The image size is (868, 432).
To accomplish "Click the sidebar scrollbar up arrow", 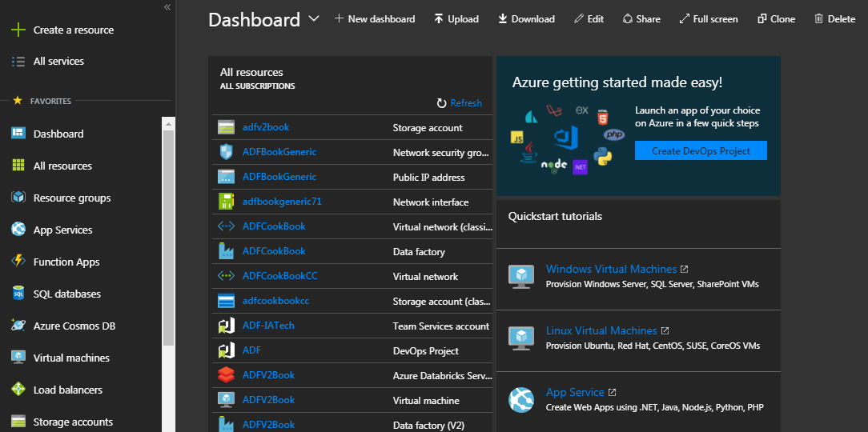I will point(168,125).
